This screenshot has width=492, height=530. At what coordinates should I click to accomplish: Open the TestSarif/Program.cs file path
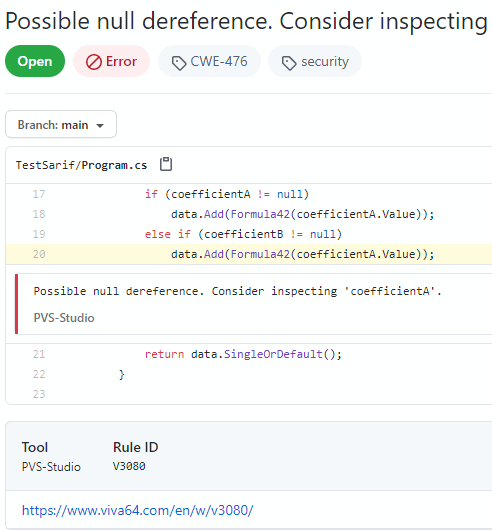[81, 165]
